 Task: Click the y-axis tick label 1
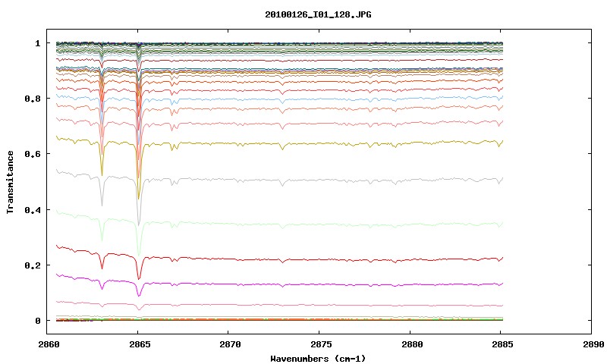click(37, 43)
